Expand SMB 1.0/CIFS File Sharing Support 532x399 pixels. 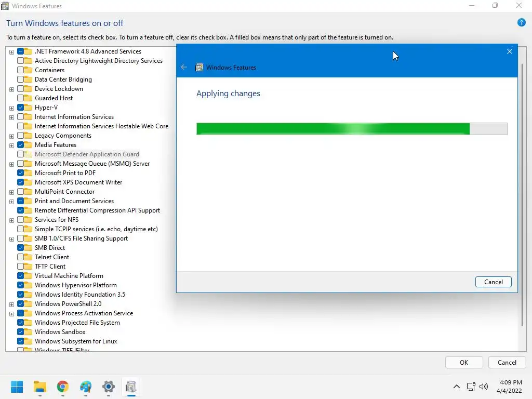(x=11, y=239)
